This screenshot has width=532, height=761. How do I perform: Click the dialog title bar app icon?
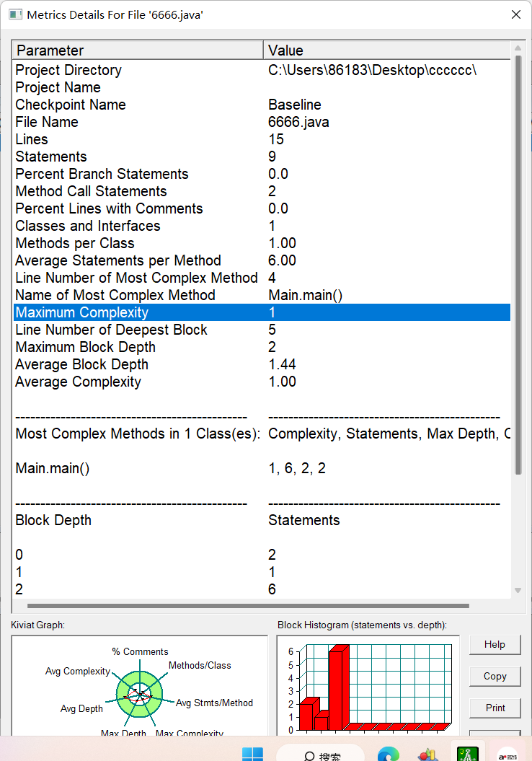click(x=15, y=14)
